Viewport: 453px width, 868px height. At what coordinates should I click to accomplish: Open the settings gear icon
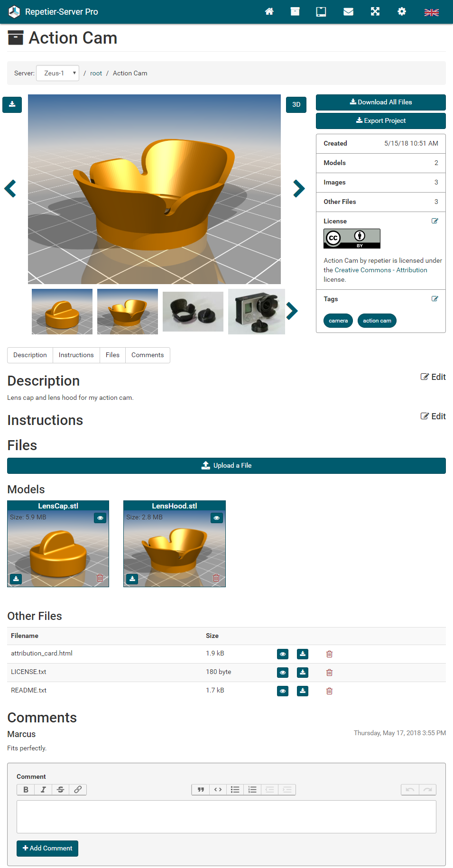(401, 11)
